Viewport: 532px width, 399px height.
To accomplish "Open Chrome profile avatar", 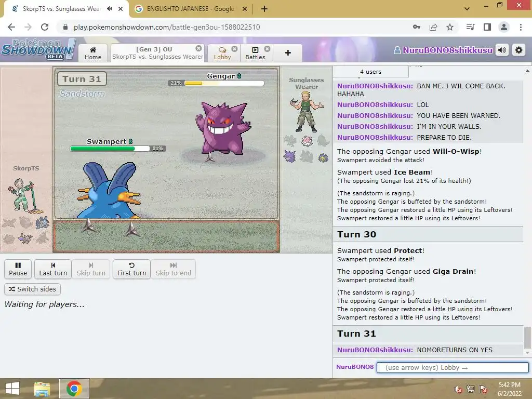I will (504, 27).
